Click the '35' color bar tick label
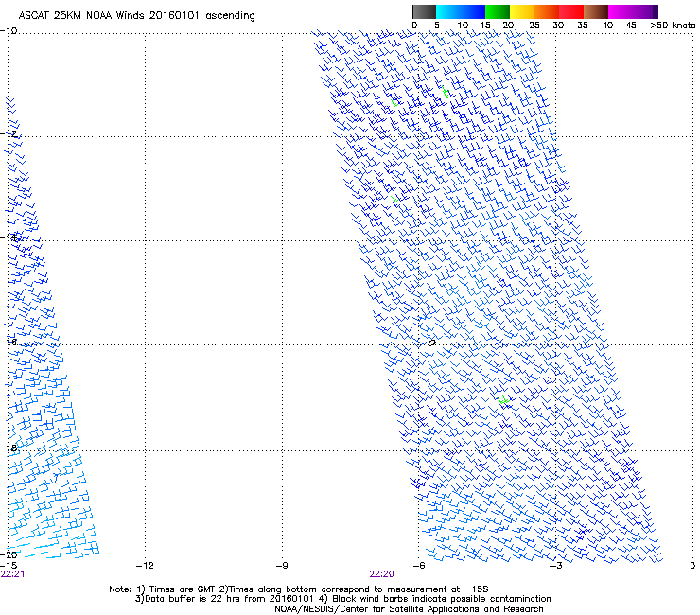 (583, 26)
